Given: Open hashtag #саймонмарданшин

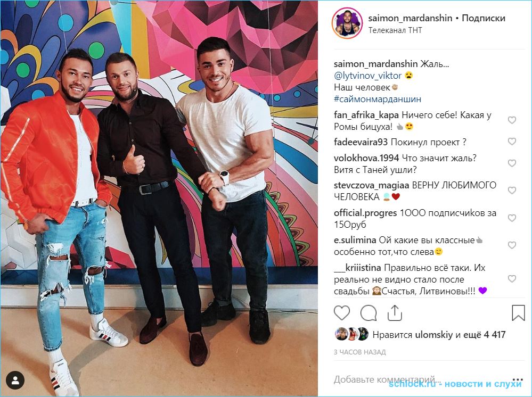Looking at the screenshot, I should [378, 99].
